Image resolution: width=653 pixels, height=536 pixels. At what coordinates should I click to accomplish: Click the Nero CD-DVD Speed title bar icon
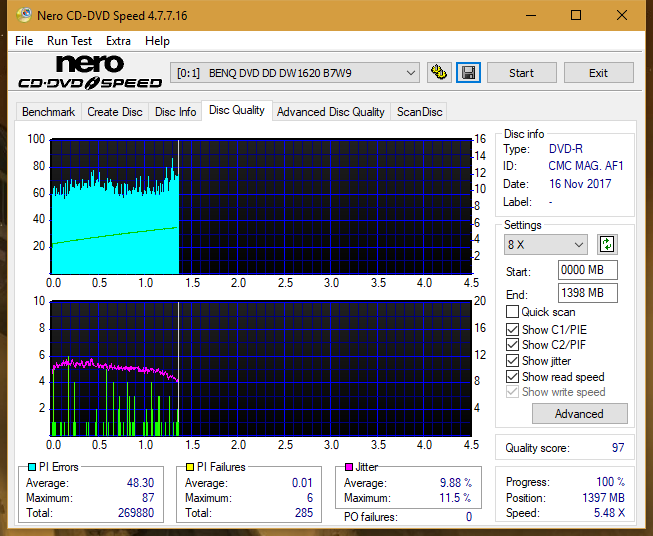coord(24,15)
